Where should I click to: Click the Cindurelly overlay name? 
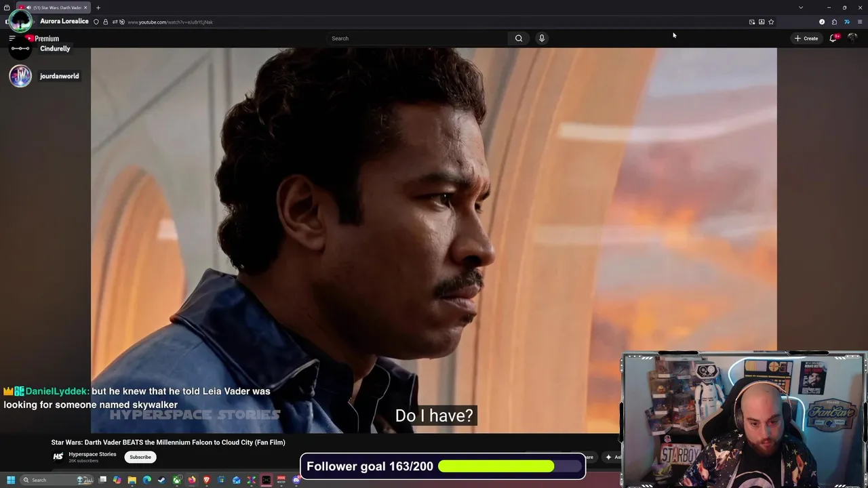coord(55,49)
